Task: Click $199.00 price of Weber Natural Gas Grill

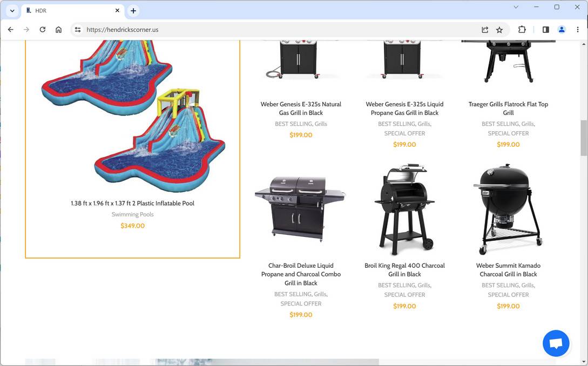Action: pyautogui.click(x=301, y=135)
